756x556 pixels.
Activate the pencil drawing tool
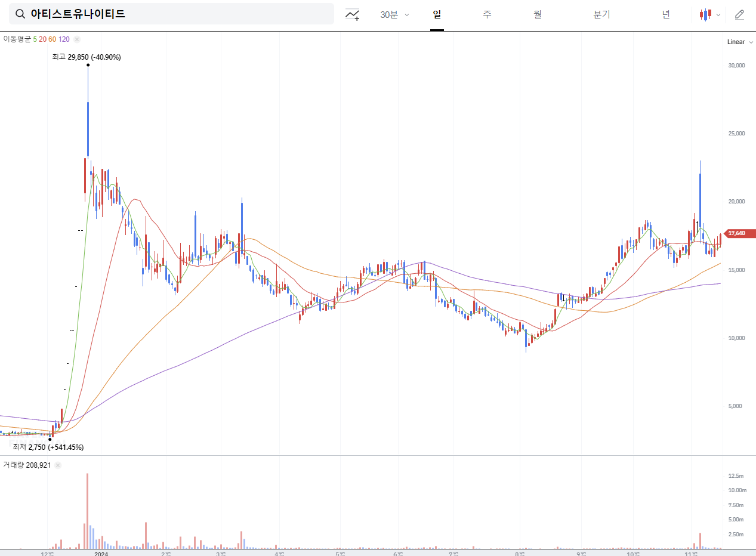(x=739, y=15)
